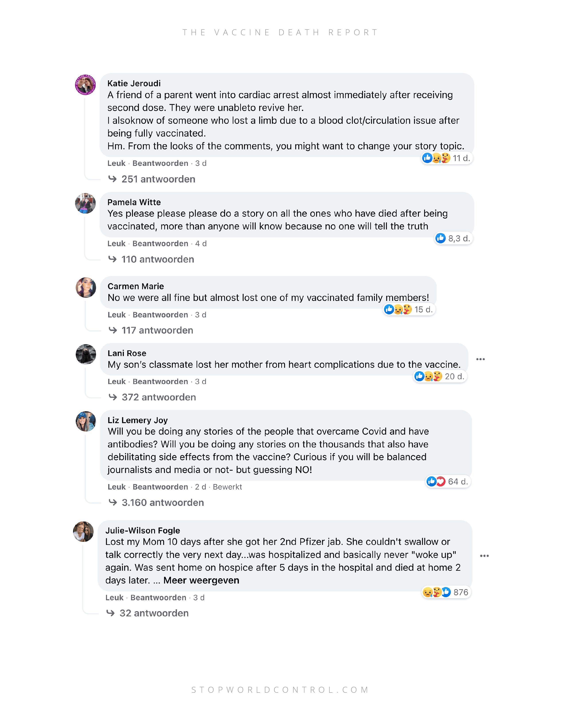Expand the 372 antwoorden under Lani Rose
Viewport: 563px width, 728px height.
tap(152, 397)
